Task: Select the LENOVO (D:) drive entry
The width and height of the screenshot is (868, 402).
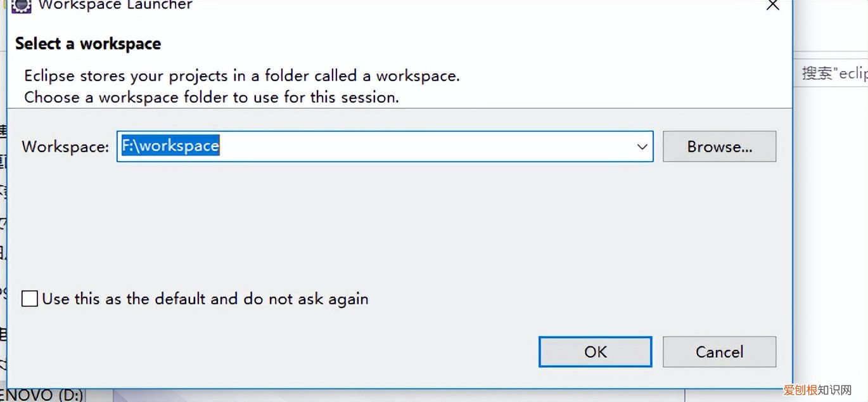Action: [42, 395]
